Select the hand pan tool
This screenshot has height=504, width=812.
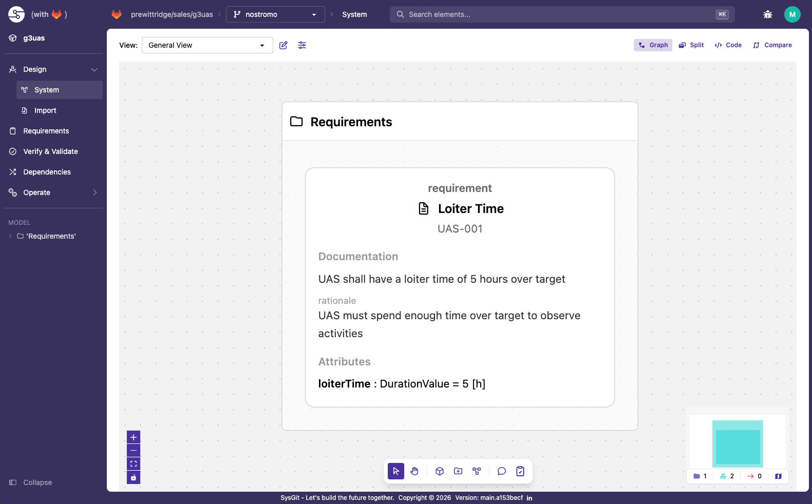click(x=414, y=471)
